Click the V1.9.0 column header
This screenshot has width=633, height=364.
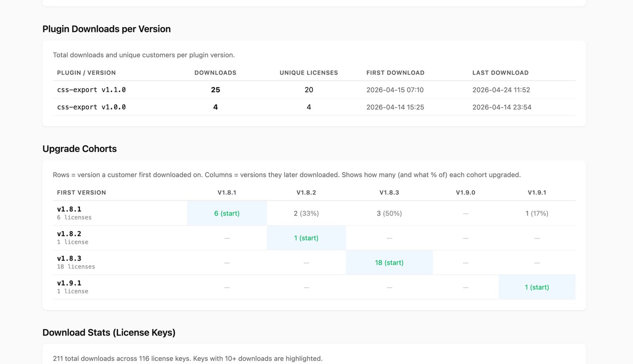pos(465,192)
